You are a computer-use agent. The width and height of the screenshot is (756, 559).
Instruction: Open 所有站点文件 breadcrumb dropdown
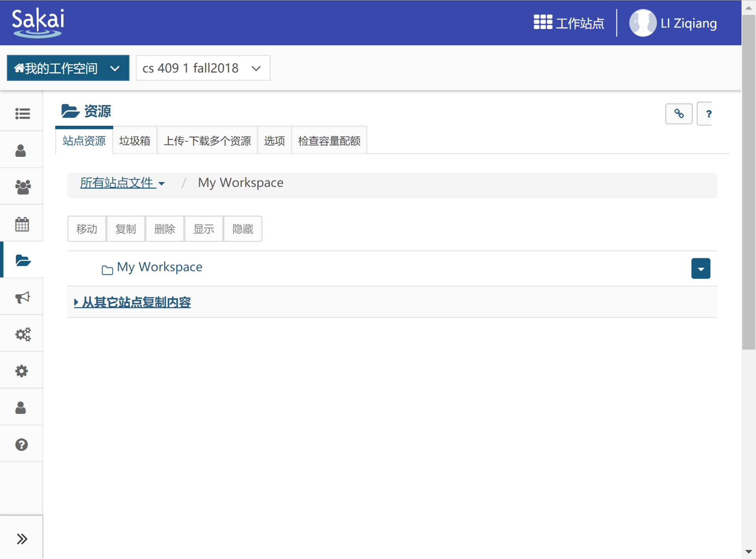click(122, 183)
